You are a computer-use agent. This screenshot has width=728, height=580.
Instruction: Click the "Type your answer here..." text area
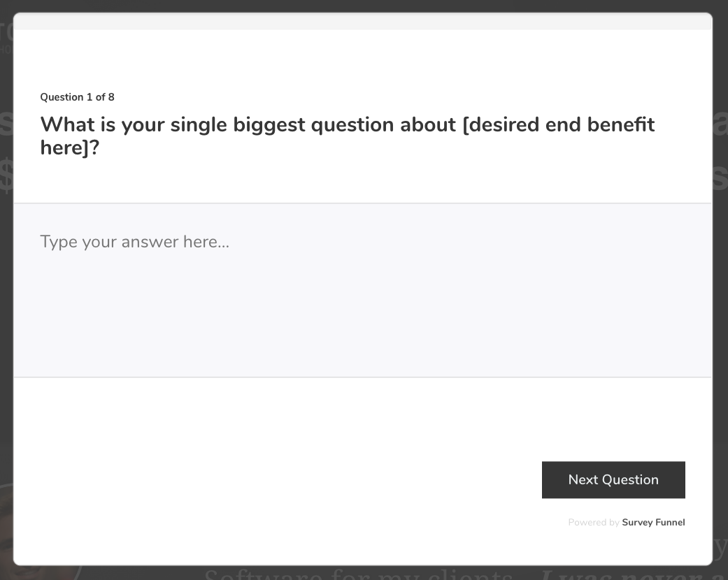pyautogui.click(x=362, y=290)
